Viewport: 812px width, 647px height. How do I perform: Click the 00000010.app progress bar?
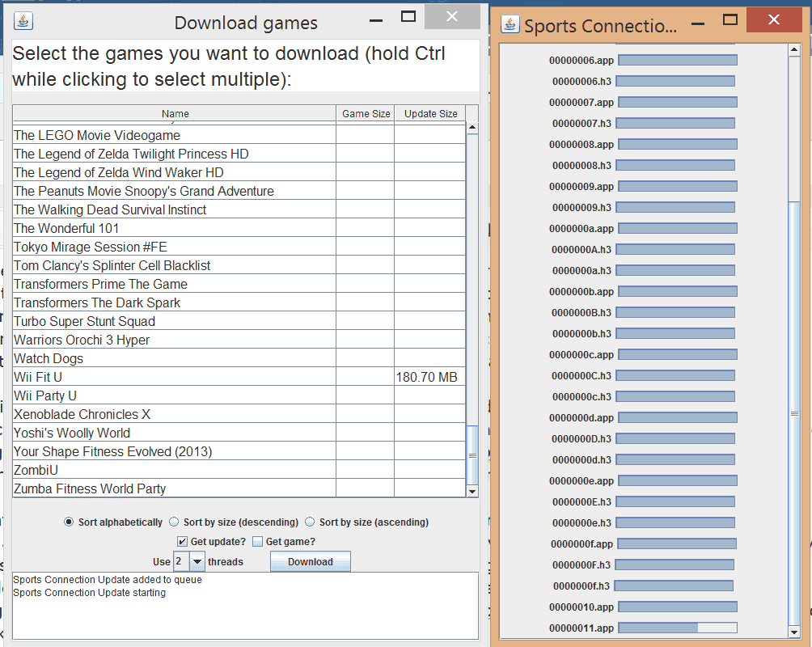678,607
